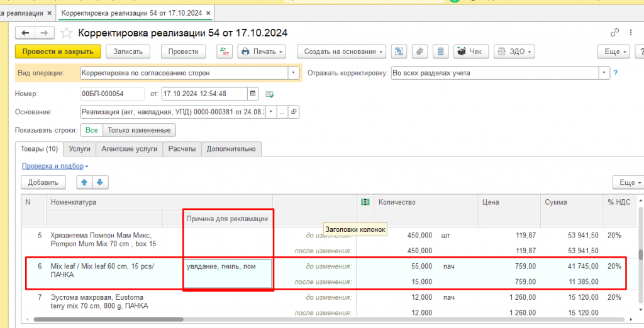Click the date field 17.10.2024 12:54:48

click(204, 94)
